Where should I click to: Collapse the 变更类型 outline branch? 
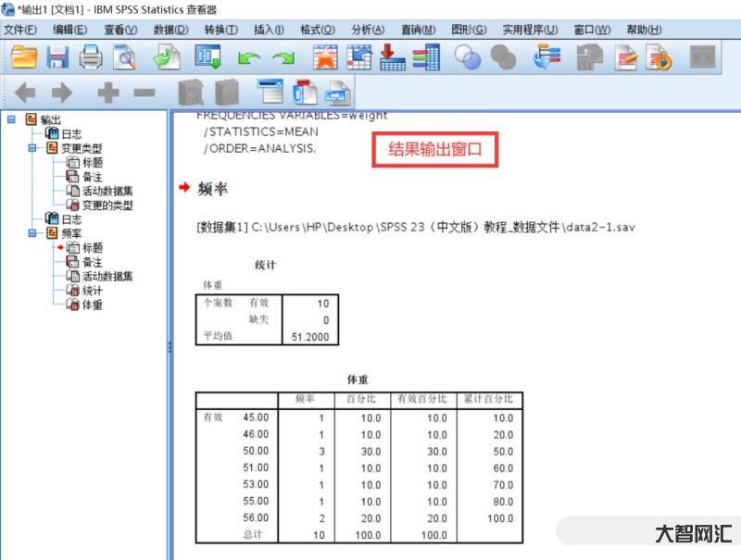coord(33,148)
